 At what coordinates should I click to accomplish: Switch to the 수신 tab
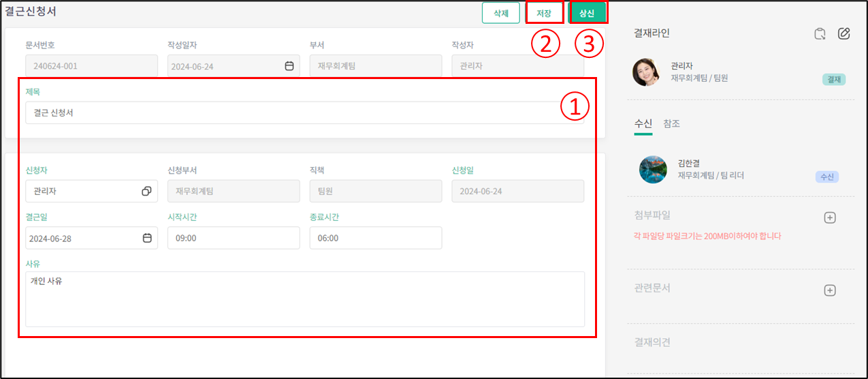click(x=643, y=124)
